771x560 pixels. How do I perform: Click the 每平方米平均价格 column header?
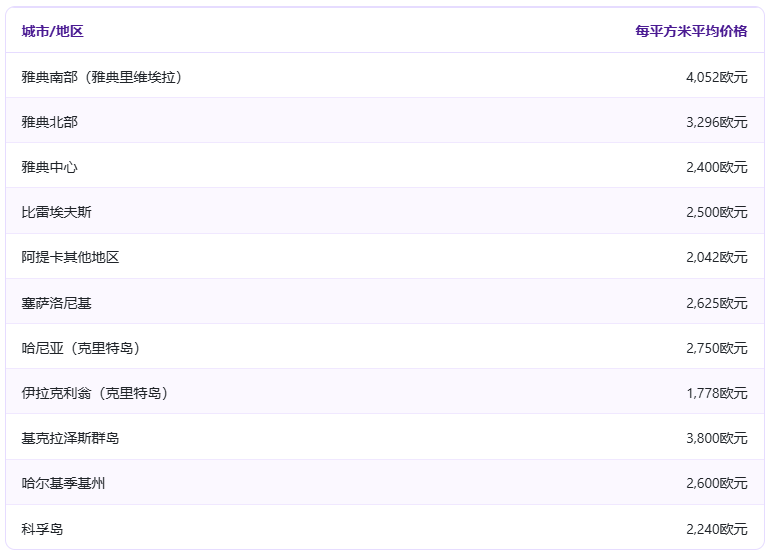coord(691,31)
